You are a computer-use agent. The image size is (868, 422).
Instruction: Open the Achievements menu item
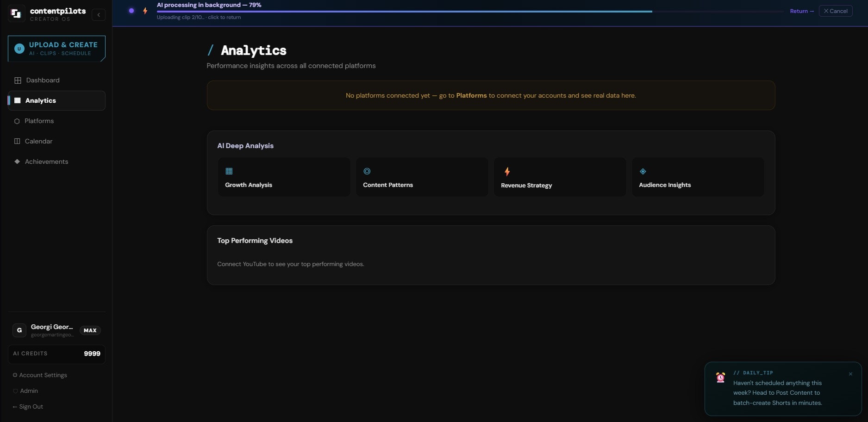coord(56,162)
